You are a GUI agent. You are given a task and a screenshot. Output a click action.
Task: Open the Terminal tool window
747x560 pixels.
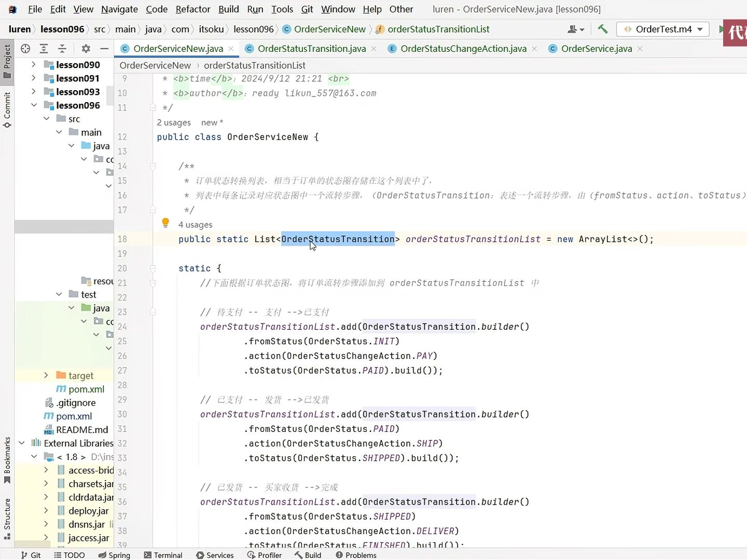pyautogui.click(x=163, y=555)
